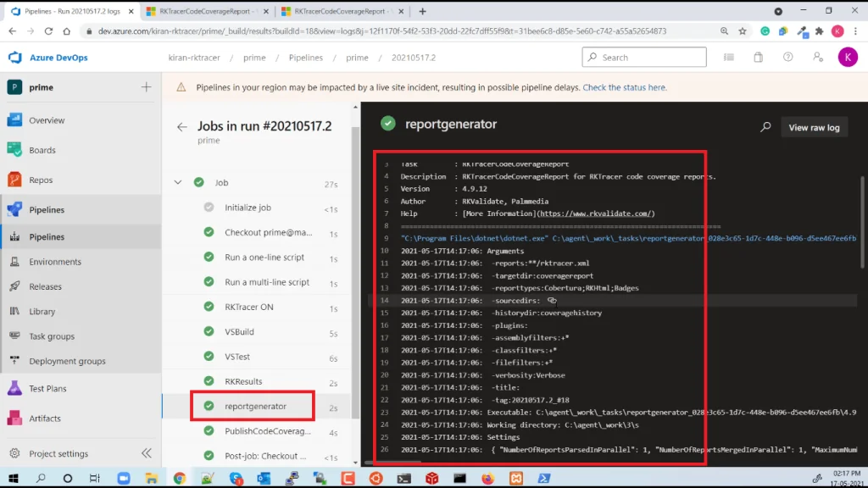
Task: Click View raw log button
Action: pyautogui.click(x=814, y=127)
